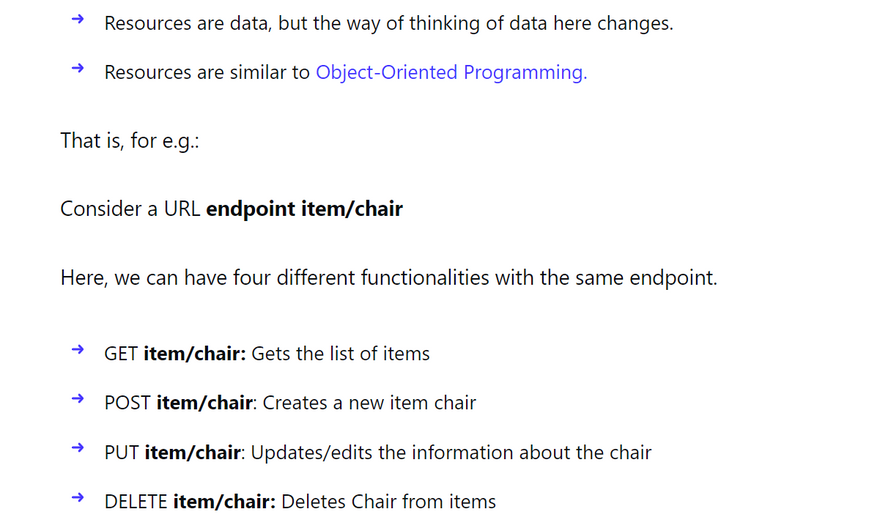Open the Object-Oriented Programming link
This screenshot has height=530, width=880.
pyautogui.click(x=451, y=72)
